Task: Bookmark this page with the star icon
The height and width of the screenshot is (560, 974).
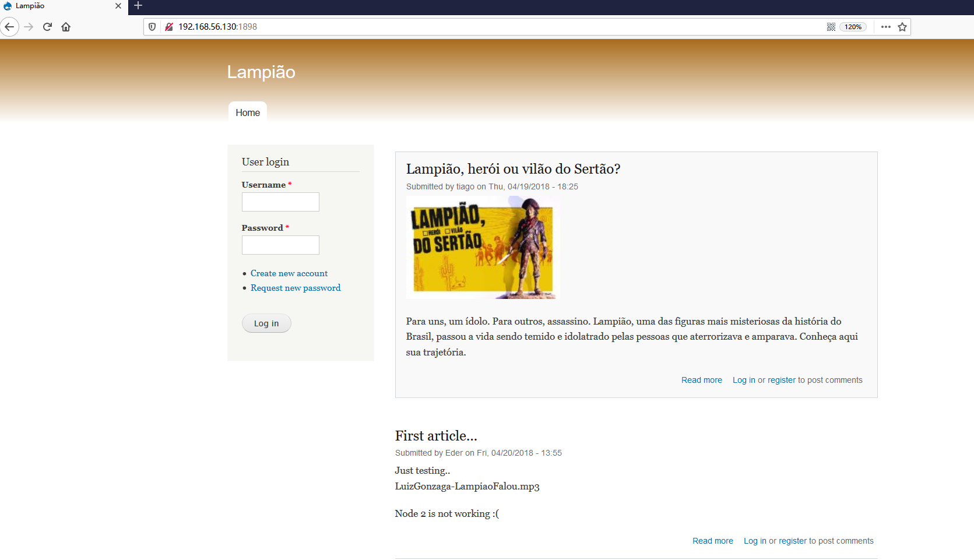Action: coord(902,27)
